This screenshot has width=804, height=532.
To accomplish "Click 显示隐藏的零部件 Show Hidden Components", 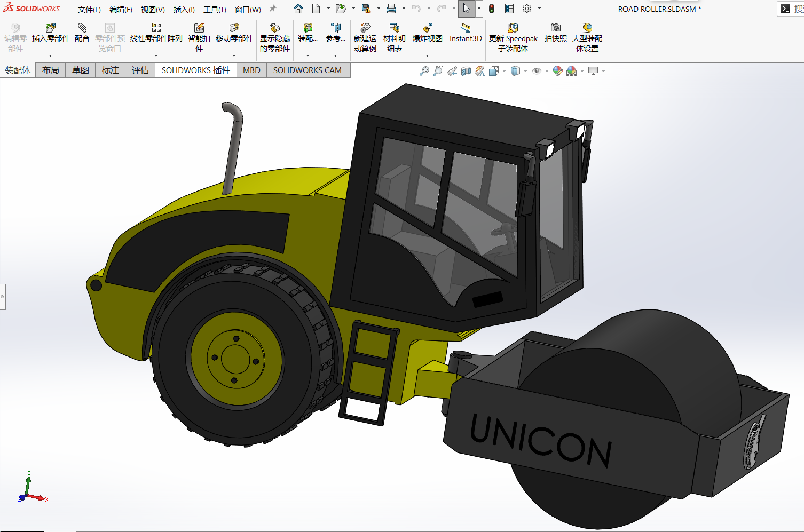I will click(275, 37).
